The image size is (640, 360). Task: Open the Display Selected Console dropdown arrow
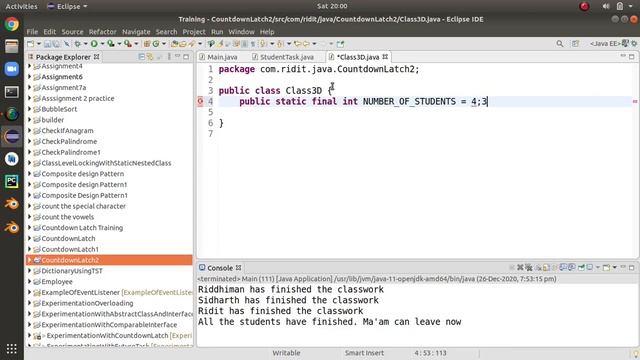(598, 268)
